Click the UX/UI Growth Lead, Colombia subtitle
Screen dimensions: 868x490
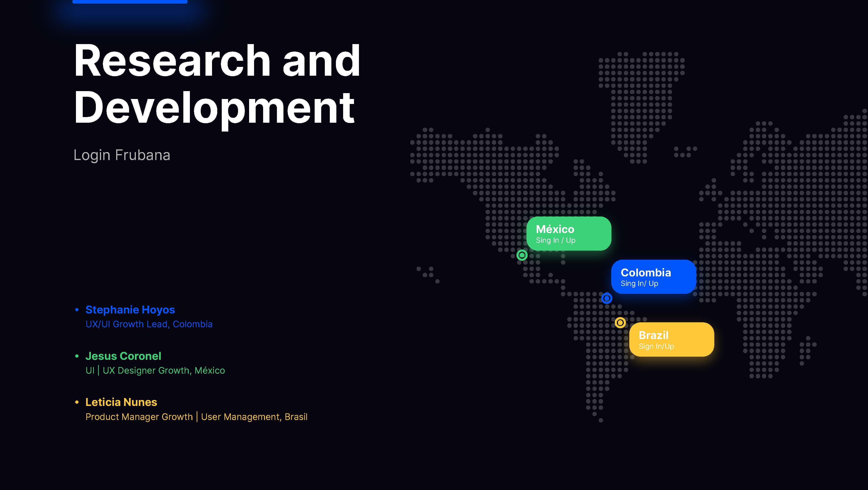click(x=149, y=324)
